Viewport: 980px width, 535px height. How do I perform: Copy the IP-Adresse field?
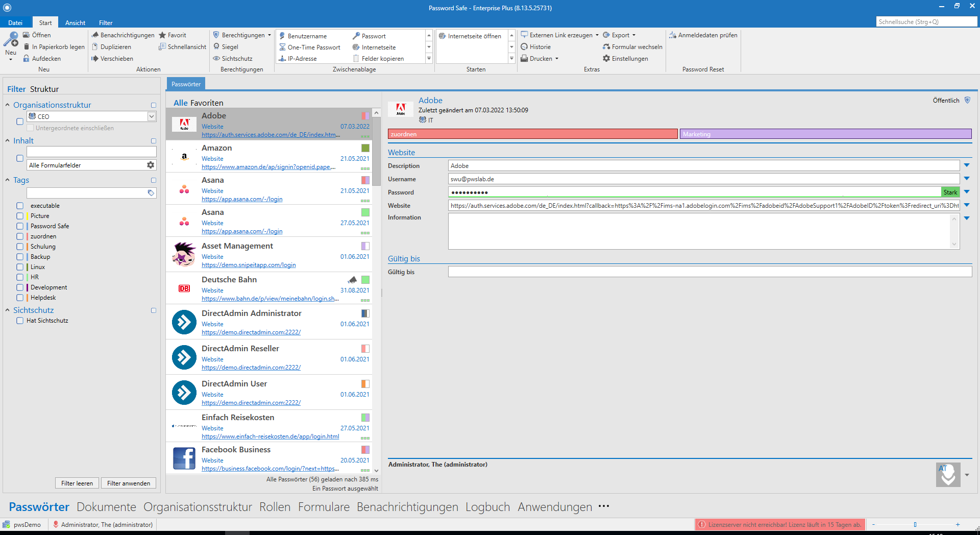298,59
